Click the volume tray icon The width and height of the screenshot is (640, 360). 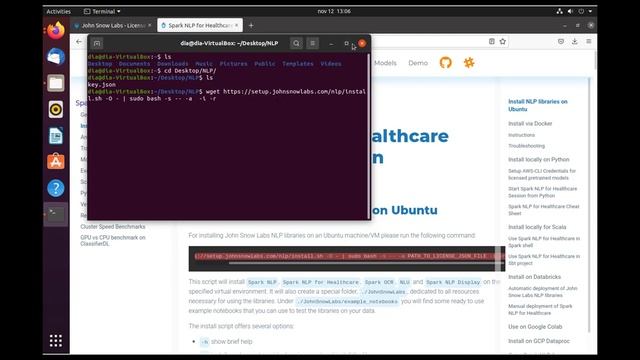[570, 11]
